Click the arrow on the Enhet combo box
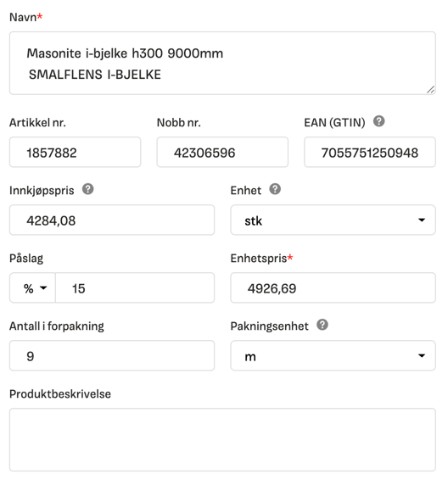 click(422, 220)
